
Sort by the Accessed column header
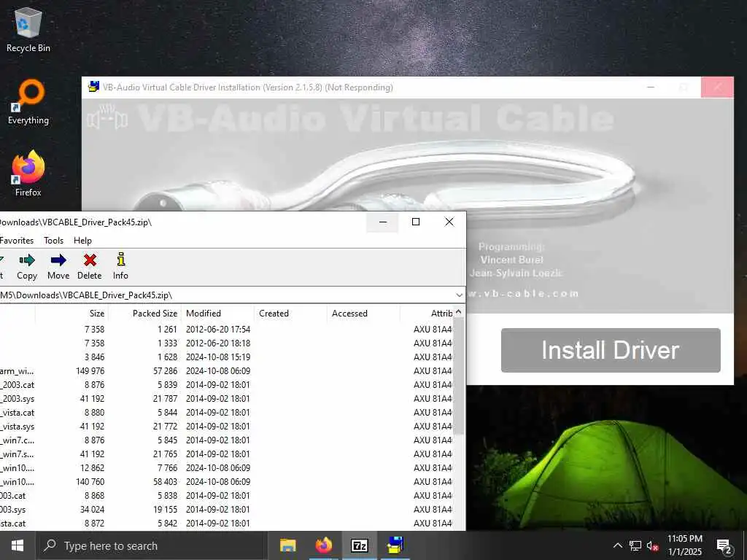[x=363, y=314]
